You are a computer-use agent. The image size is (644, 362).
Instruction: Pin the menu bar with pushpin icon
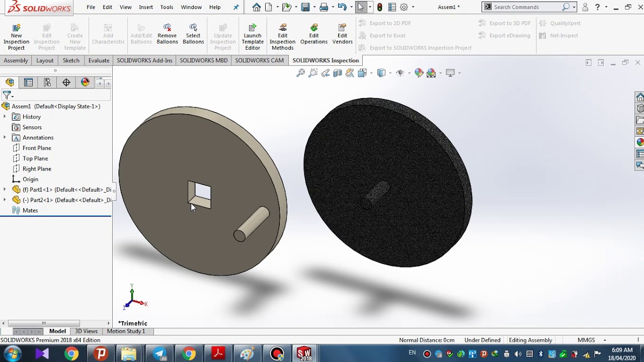pos(236,7)
